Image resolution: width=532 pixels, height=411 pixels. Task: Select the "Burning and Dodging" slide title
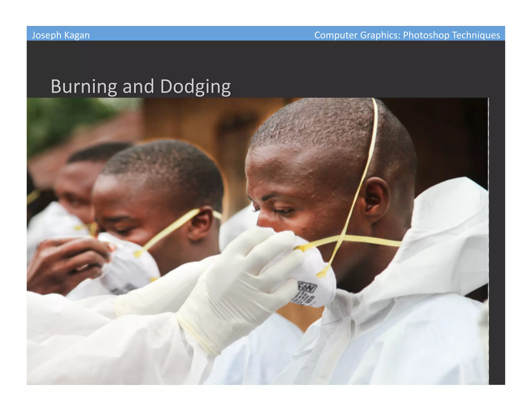click(141, 87)
